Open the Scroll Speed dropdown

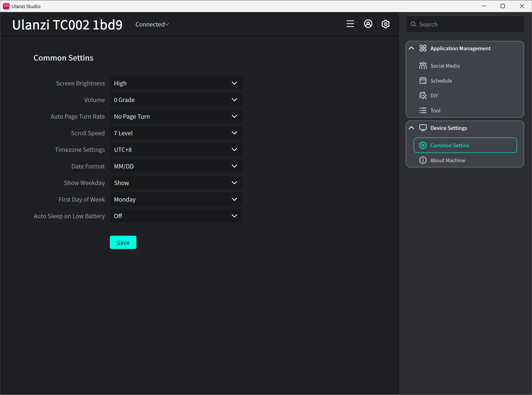coord(176,133)
